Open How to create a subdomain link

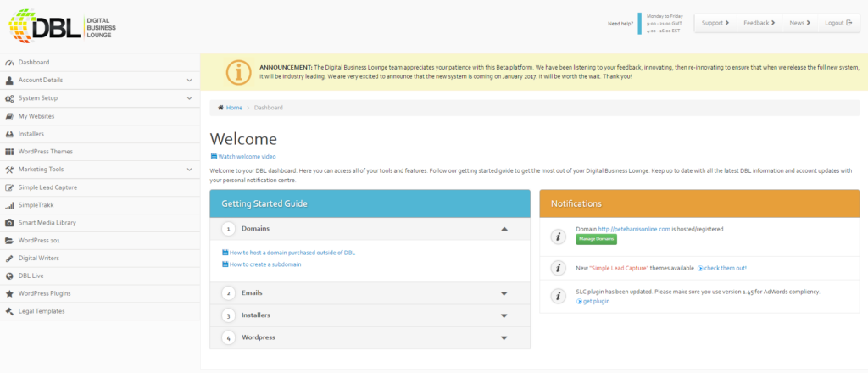[x=265, y=264]
